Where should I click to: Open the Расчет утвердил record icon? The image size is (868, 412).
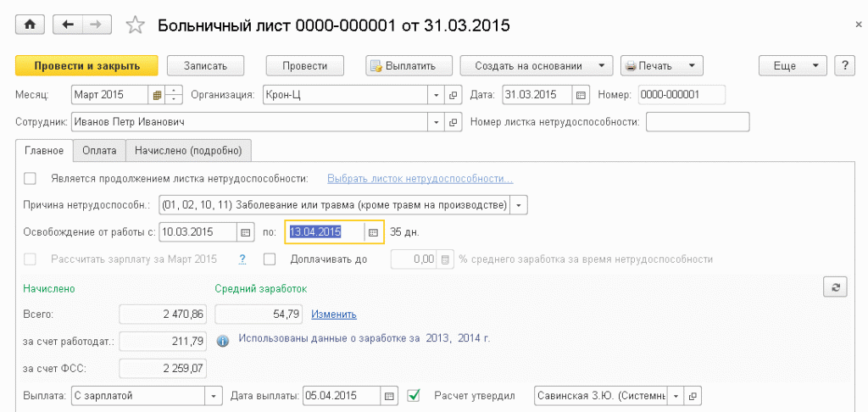click(x=693, y=396)
